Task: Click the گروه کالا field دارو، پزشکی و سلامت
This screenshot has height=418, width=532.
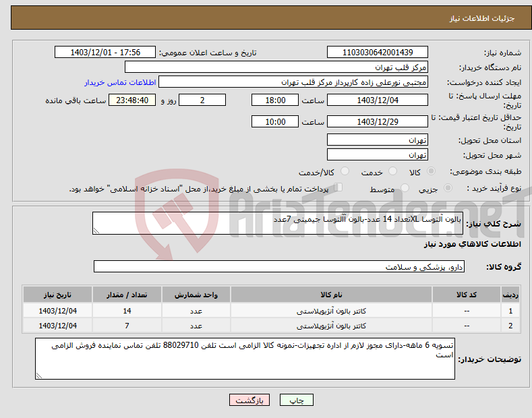Action: point(279,267)
